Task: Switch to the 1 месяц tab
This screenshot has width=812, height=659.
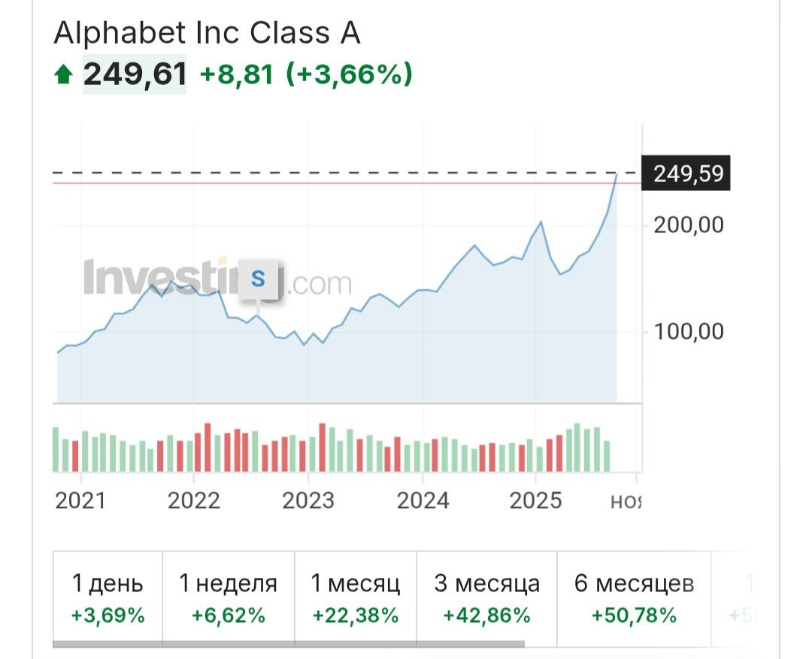Action: [x=355, y=599]
